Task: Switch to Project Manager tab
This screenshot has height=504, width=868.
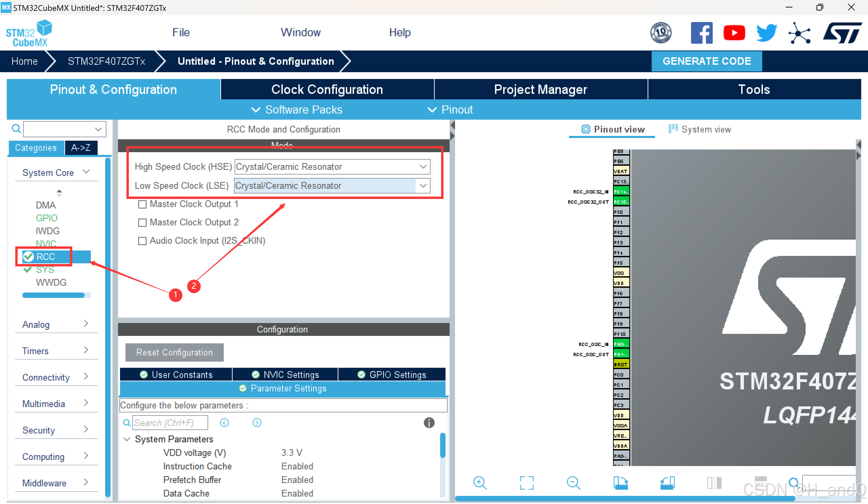Action: coord(540,89)
